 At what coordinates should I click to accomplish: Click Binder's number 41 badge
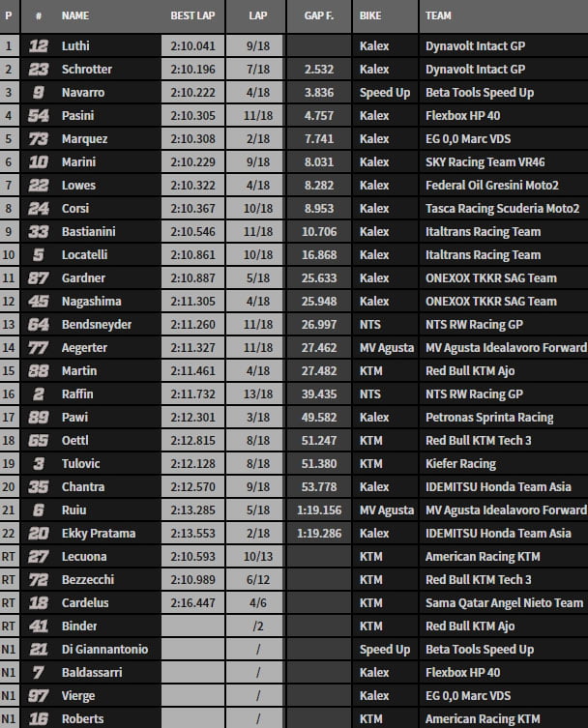click(x=39, y=626)
